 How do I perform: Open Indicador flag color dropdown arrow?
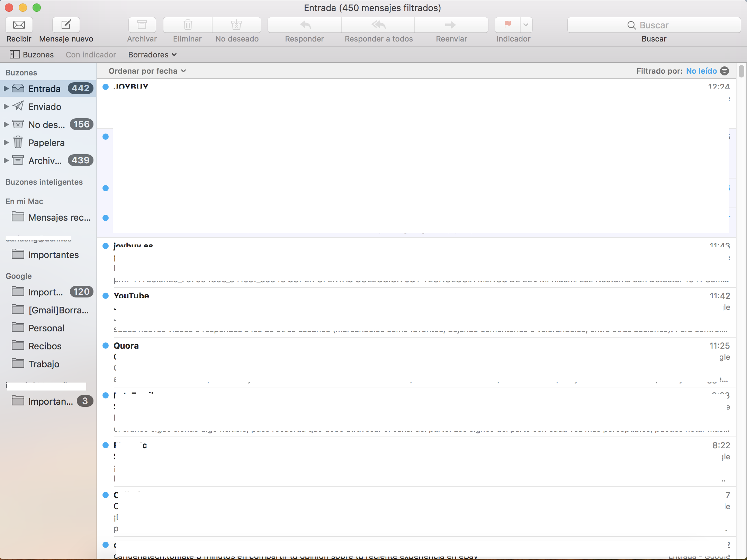(x=526, y=25)
